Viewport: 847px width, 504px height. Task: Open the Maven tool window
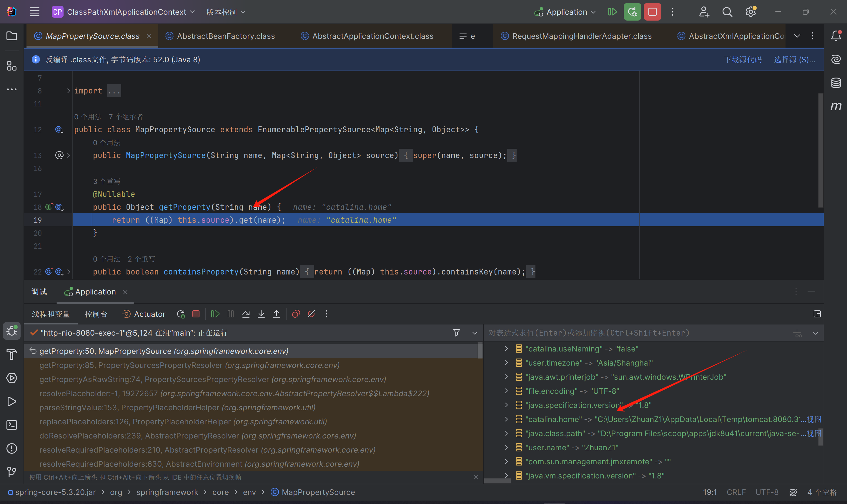[836, 106]
